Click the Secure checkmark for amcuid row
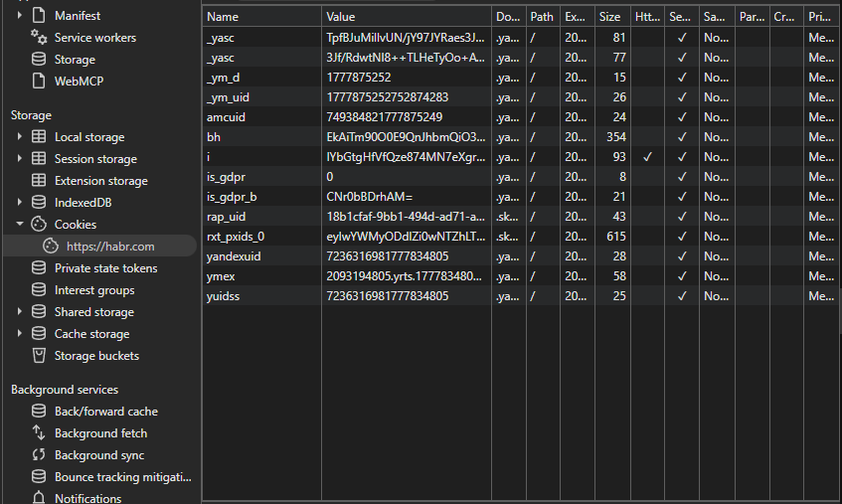842x504 pixels. pyautogui.click(x=682, y=117)
